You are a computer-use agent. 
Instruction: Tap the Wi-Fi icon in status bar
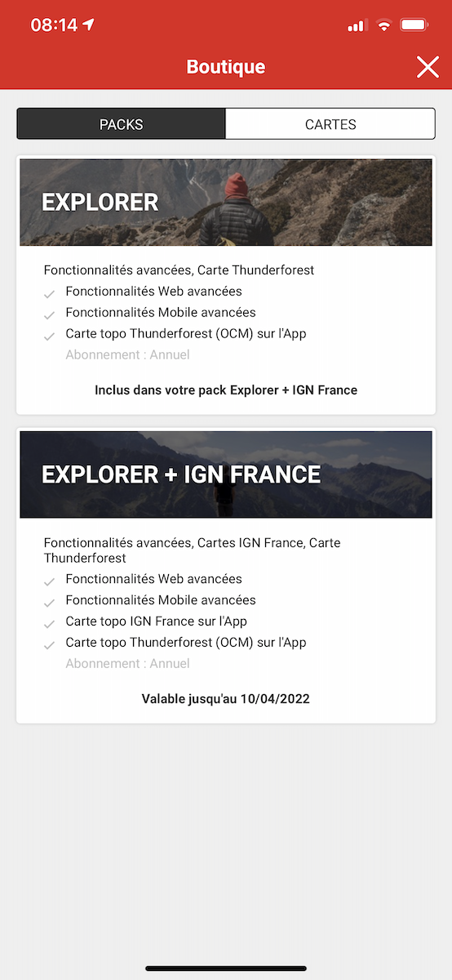tap(383, 25)
